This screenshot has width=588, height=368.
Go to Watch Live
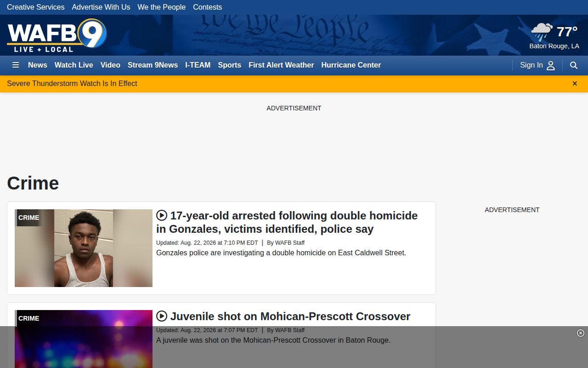(74, 65)
